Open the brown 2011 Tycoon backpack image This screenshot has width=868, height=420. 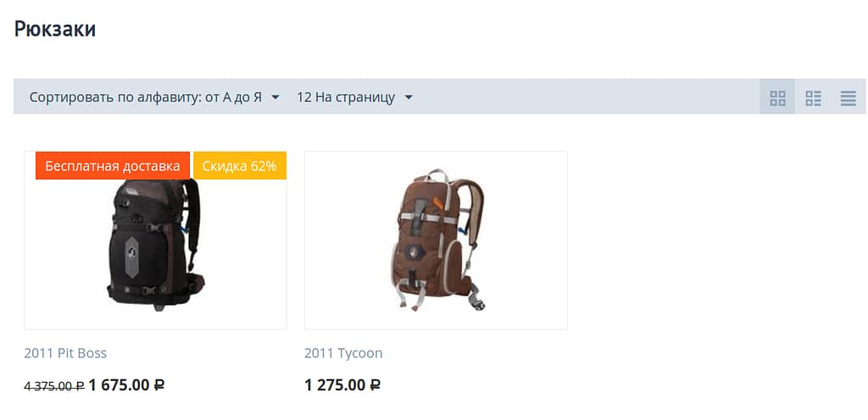point(437,240)
